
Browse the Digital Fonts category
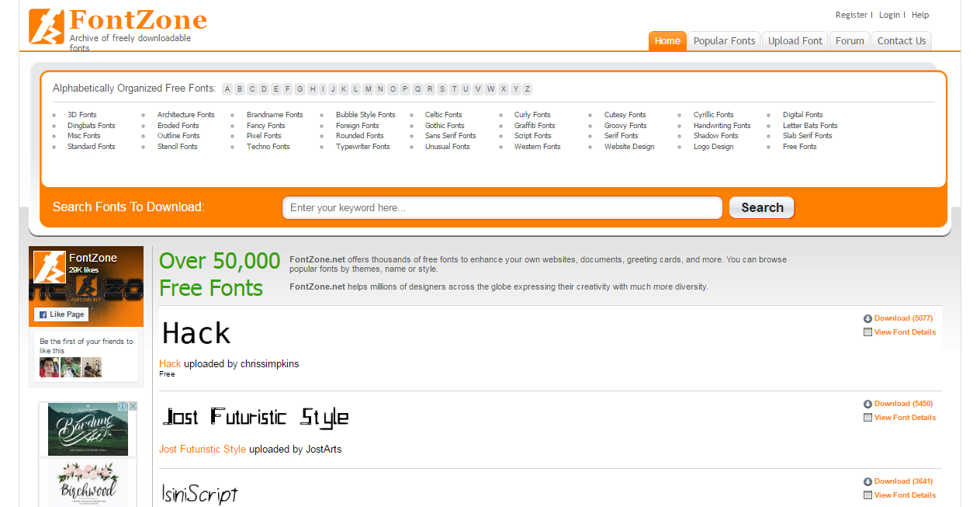[x=803, y=115]
